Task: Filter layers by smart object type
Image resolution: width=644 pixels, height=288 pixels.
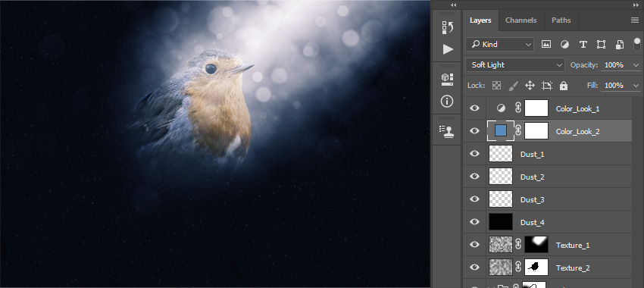Action: pos(619,45)
